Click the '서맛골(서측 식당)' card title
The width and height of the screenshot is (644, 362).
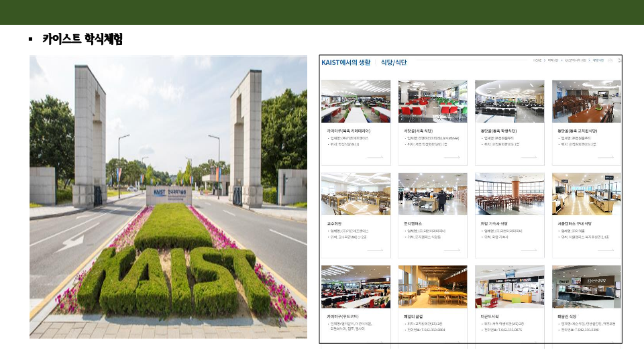pos(418,131)
